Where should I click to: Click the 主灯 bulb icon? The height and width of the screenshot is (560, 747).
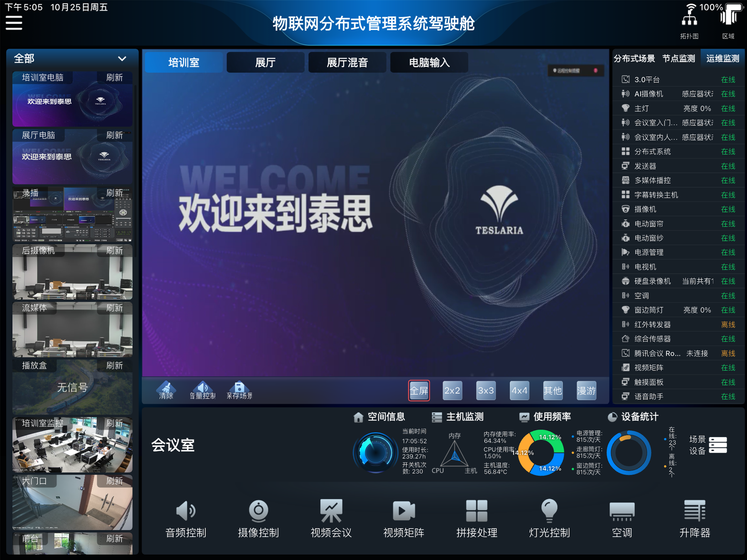pos(625,108)
